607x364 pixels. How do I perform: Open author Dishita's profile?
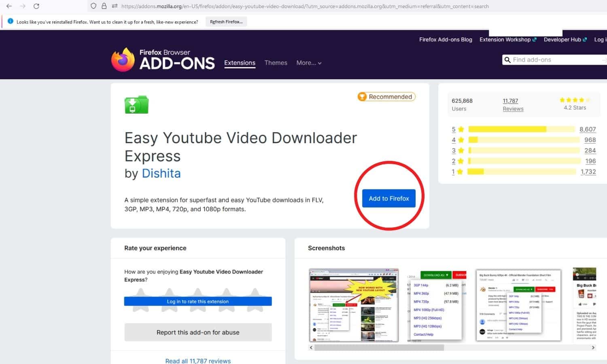(x=161, y=173)
